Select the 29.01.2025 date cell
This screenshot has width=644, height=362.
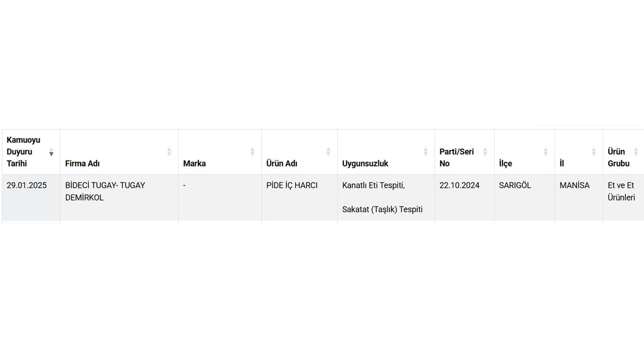point(27,186)
